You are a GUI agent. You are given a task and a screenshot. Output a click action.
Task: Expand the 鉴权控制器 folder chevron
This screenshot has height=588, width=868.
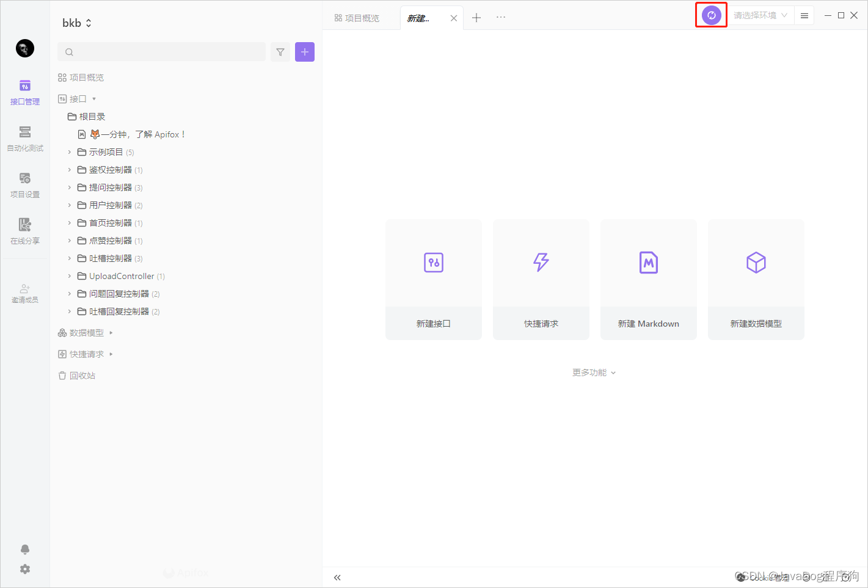point(70,170)
